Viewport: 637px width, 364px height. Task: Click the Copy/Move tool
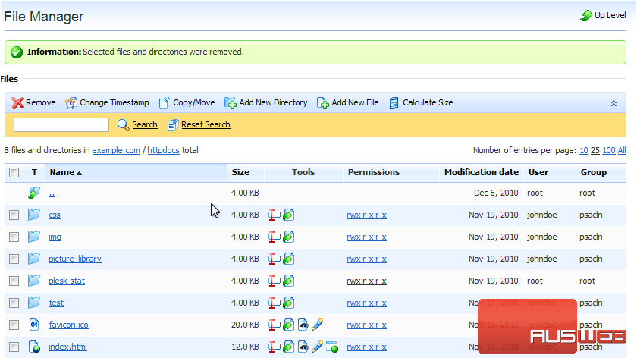coord(187,103)
